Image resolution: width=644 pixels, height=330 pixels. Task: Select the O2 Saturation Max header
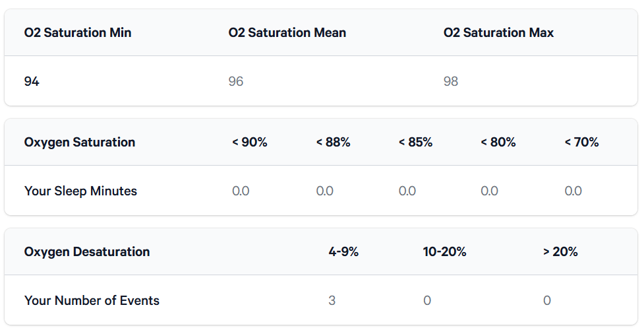(498, 32)
